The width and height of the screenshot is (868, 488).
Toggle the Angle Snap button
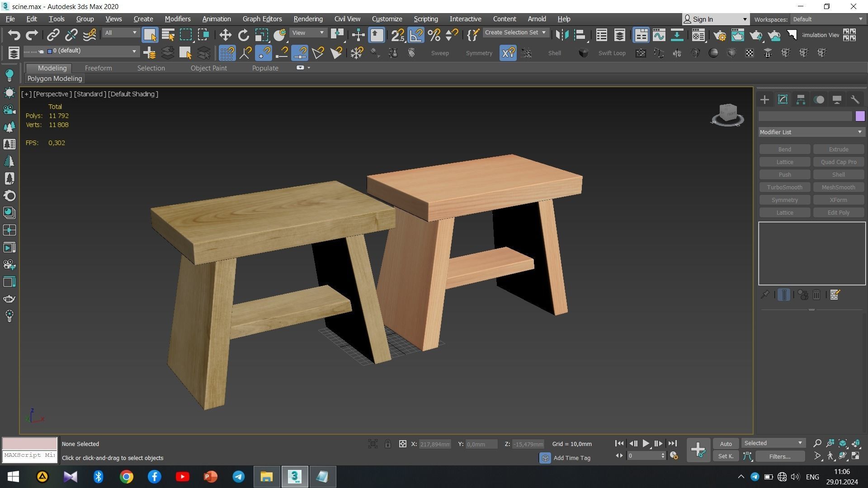[416, 35]
